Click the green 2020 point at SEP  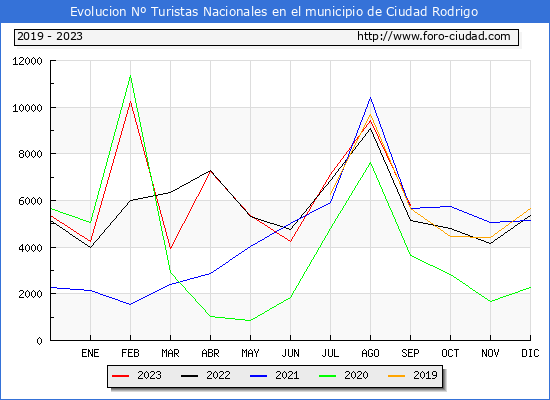click(x=410, y=255)
